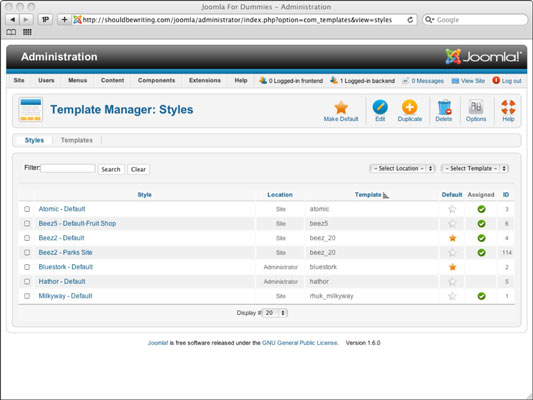
Task: Check the Beez2 - Parks Site checkbox
Action: (27, 253)
